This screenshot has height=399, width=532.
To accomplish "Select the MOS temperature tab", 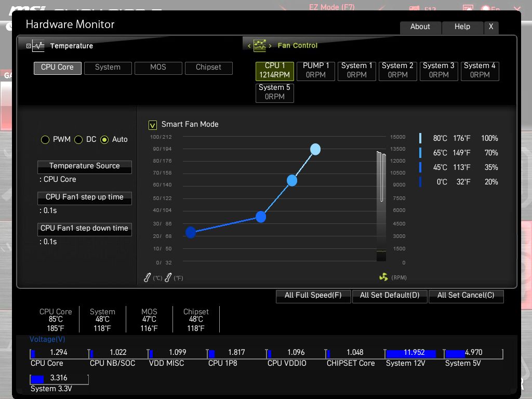I will pyautogui.click(x=158, y=68).
